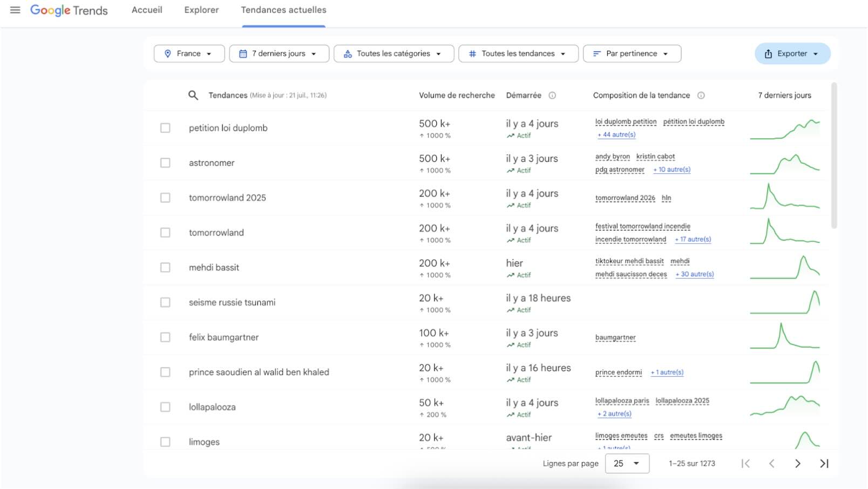868x489 pixels.
Task: Go to next page of results
Action: 798,463
